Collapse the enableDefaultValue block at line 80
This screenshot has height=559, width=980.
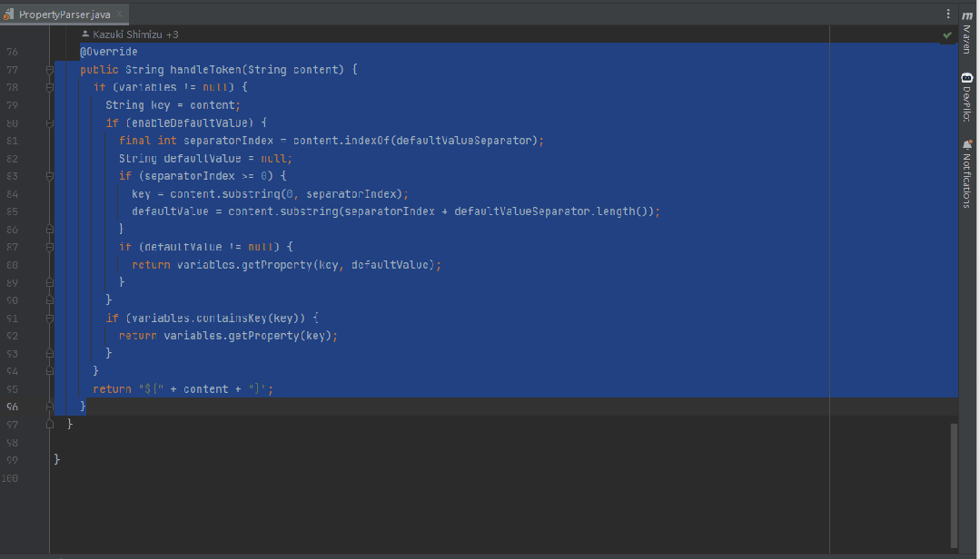pos(51,123)
